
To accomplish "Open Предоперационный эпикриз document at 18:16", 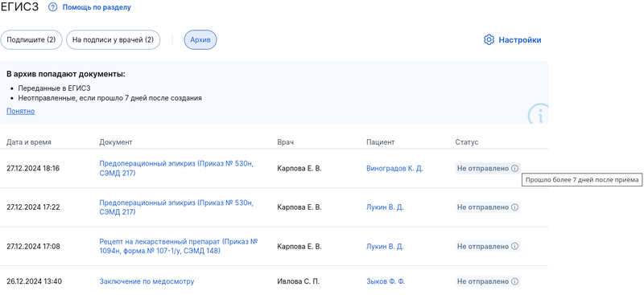I will 176,169.
